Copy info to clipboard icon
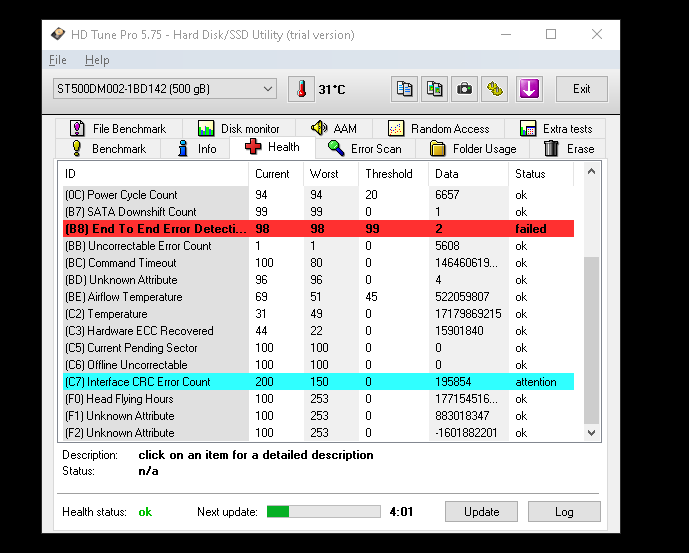This screenshot has width=689, height=553. pos(404,89)
